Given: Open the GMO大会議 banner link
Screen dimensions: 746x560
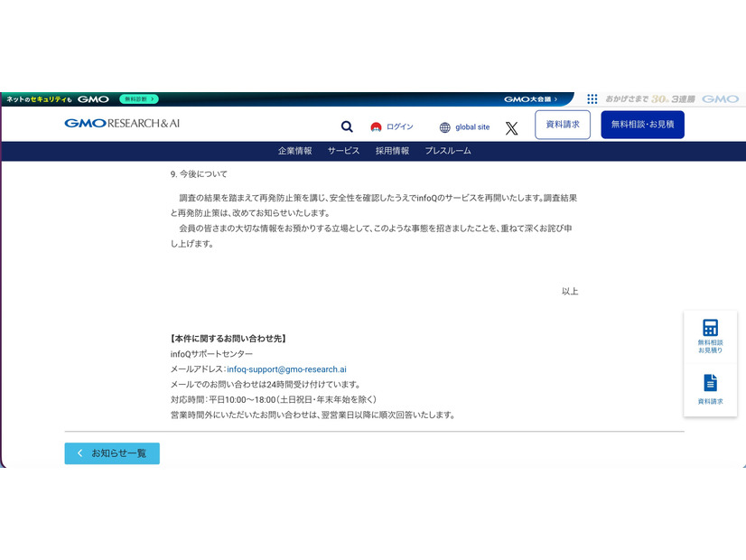Looking at the screenshot, I should (530, 99).
